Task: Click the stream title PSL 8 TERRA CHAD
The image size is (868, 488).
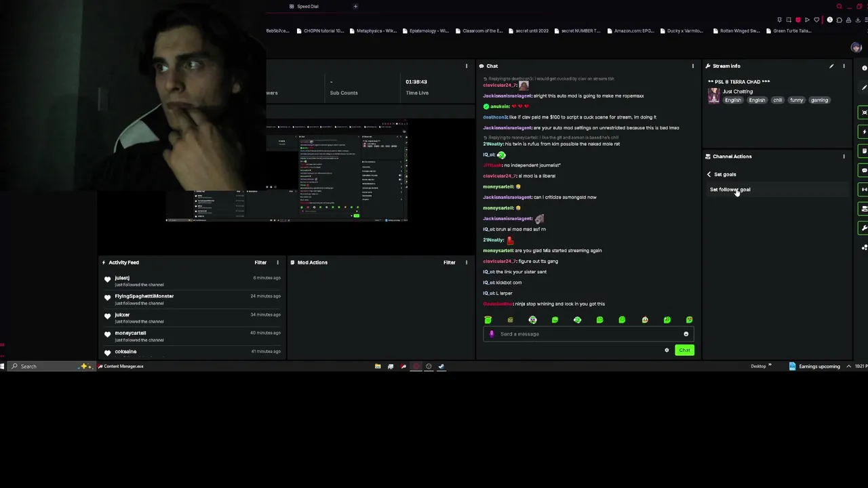Action: (738, 82)
